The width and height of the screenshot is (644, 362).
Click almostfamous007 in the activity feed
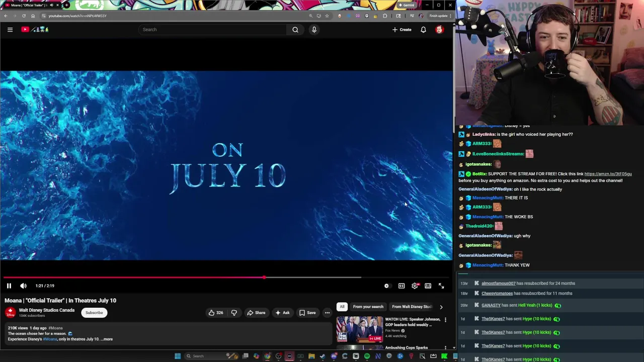499,284
